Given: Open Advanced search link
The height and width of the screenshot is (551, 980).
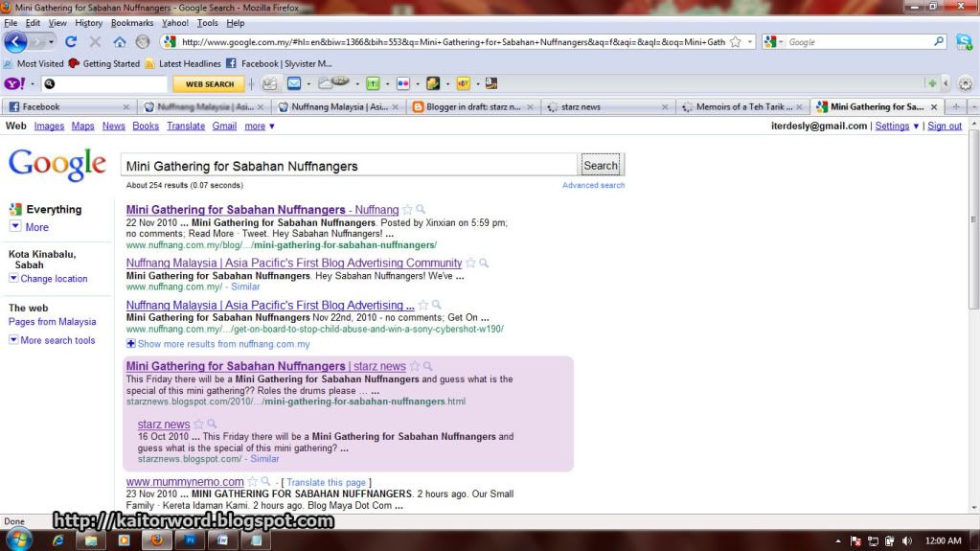Looking at the screenshot, I should (593, 185).
